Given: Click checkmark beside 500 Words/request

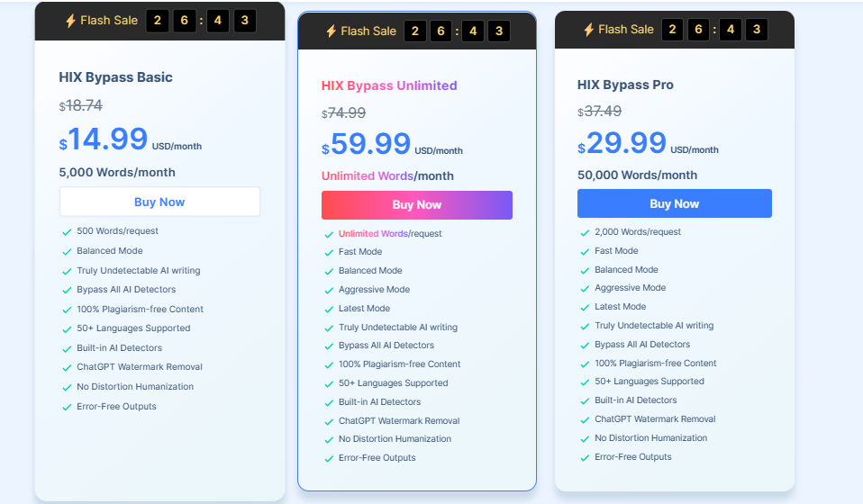Looking at the screenshot, I should (x=67, y=232).
